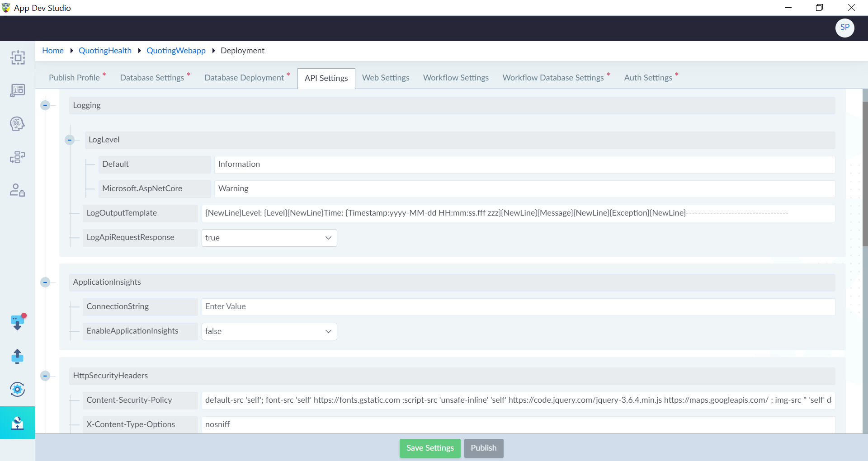
Task: Open the sidebar AI head icon
Action: 18,123
